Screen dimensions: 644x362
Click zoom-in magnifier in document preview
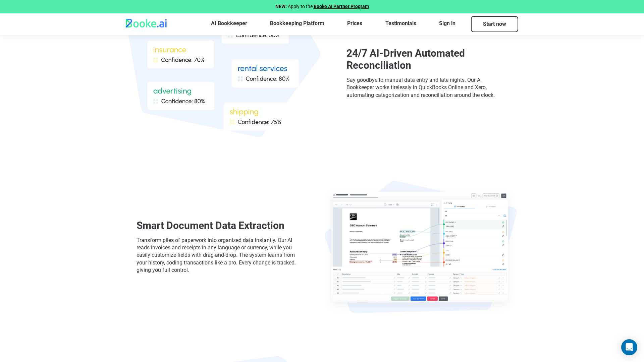tap(397, 205)
